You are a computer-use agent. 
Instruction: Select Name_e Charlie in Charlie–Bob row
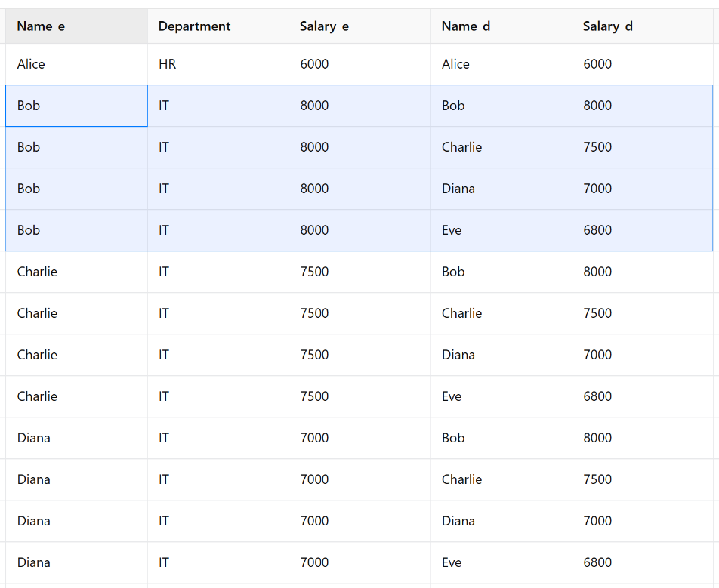(x=76, y=272)
